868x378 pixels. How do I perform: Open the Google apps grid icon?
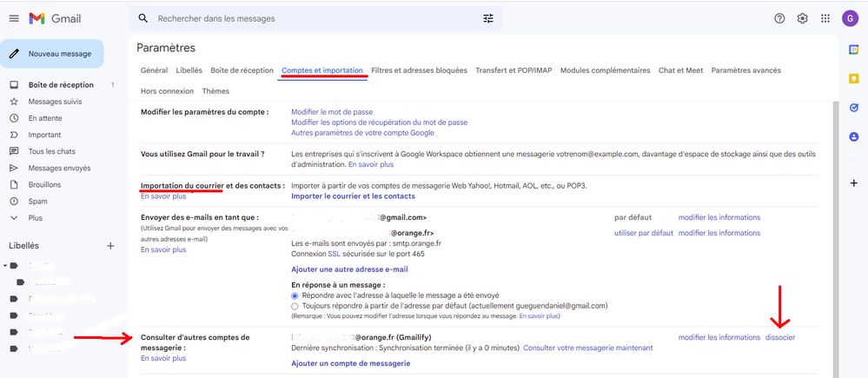[x=825, y=18]
